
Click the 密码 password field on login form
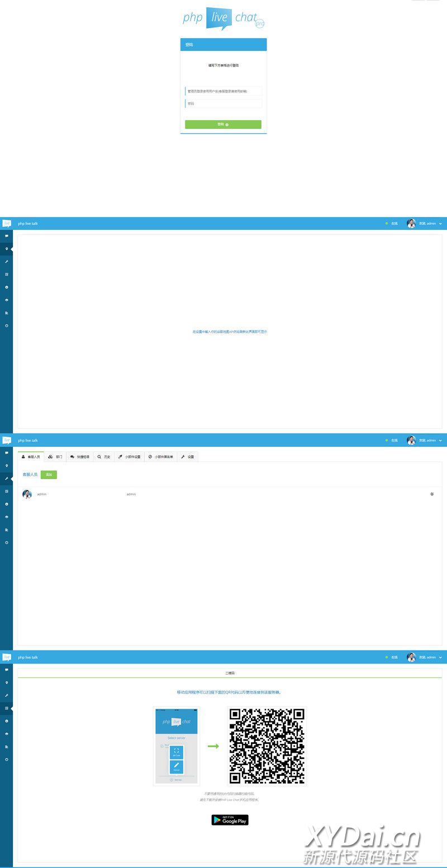point(223,103)
